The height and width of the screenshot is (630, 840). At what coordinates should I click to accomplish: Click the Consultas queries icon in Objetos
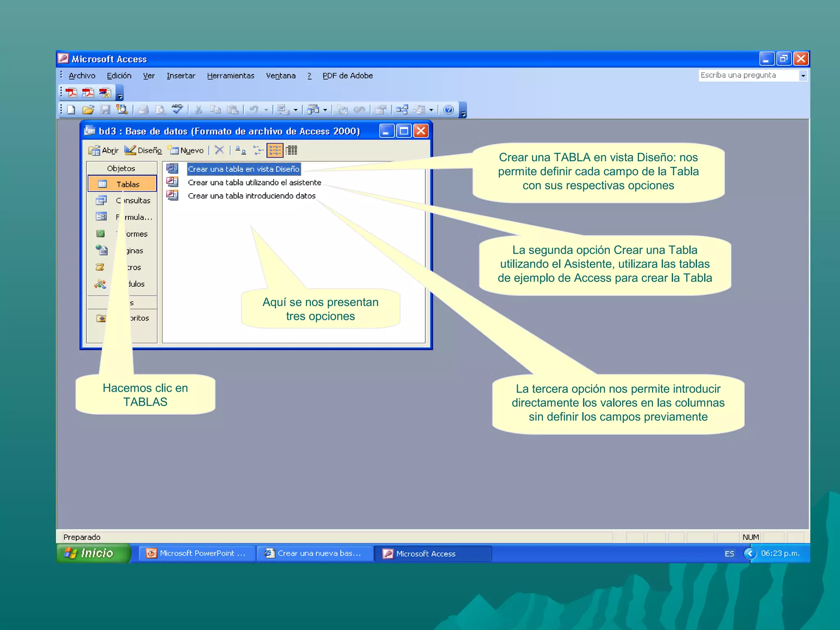101,201
